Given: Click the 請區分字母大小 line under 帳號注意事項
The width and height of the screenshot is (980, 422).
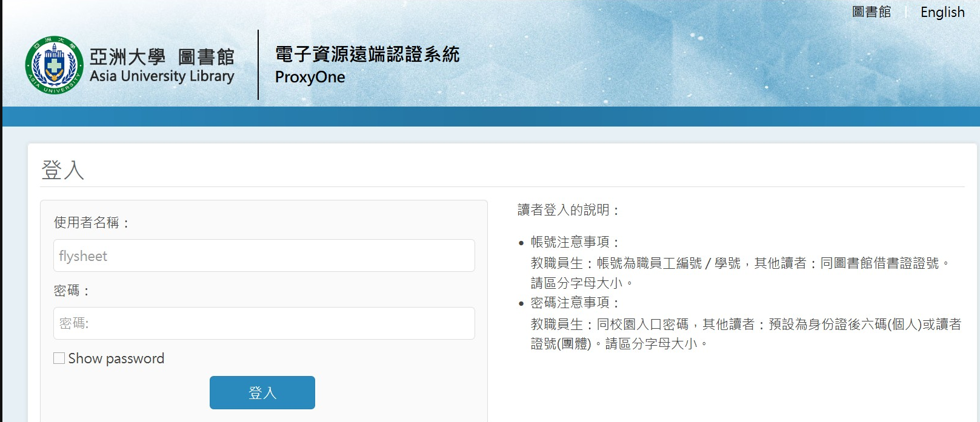Looking at the screenshot, I should click(x=582, y=283).
